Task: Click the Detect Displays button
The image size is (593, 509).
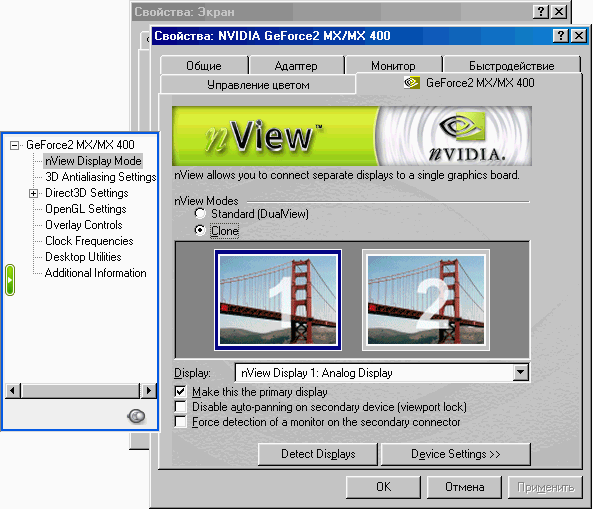Action: 318,454
